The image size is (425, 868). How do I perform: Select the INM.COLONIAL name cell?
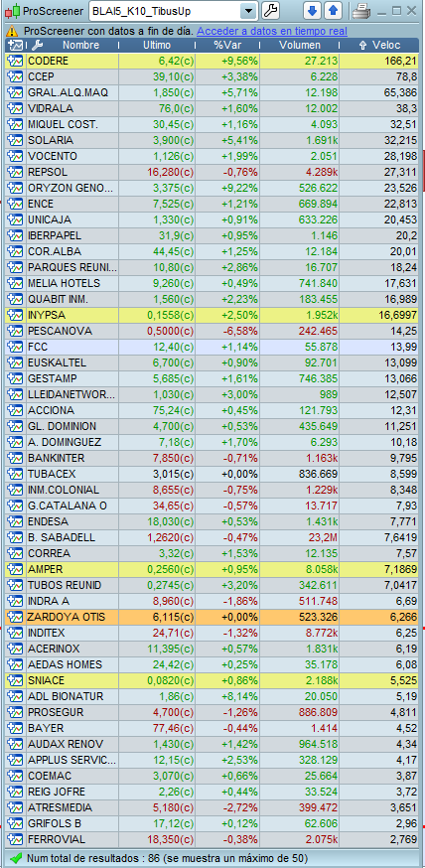(72, 490)
